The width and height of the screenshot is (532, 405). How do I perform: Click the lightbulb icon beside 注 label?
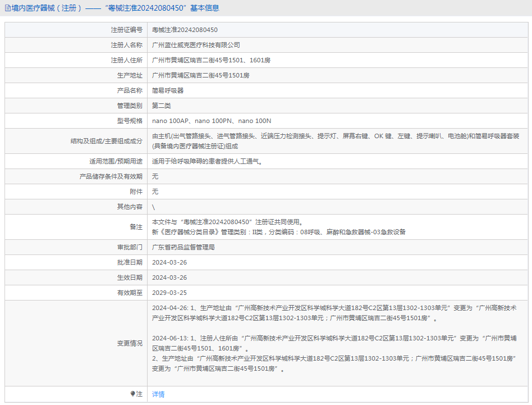point(132,394)
